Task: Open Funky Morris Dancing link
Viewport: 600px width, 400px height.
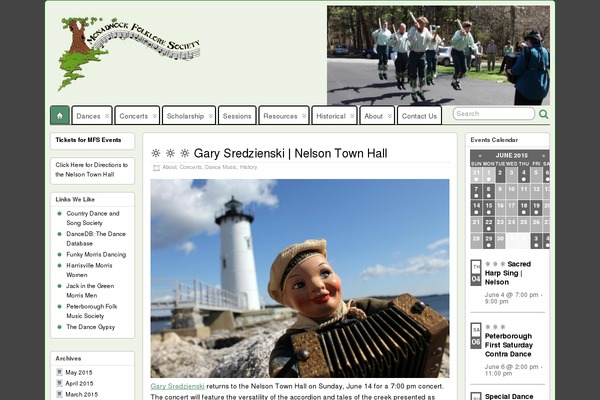Action: tap(96, 254)
